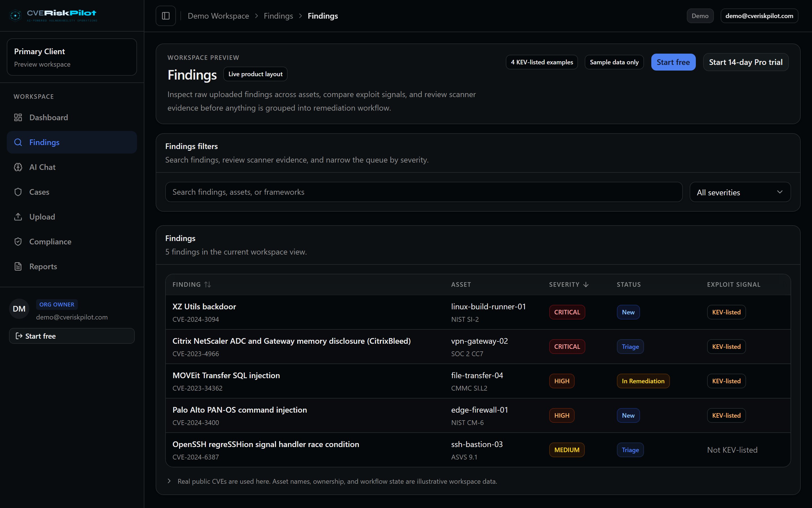
Task: Open the All severities dropdown
Action: [x=740, y=192]
